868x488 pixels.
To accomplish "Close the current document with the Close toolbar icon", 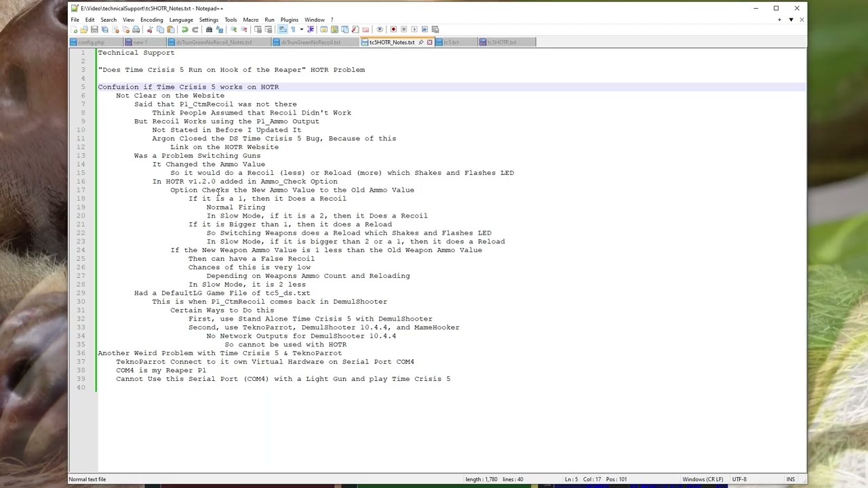I will coord(115,29).
